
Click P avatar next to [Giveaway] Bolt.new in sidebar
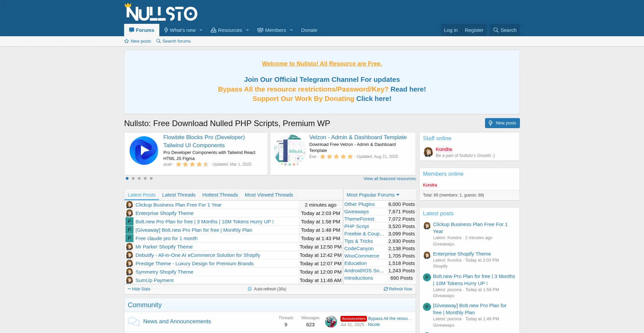click(x=427, y=307)
